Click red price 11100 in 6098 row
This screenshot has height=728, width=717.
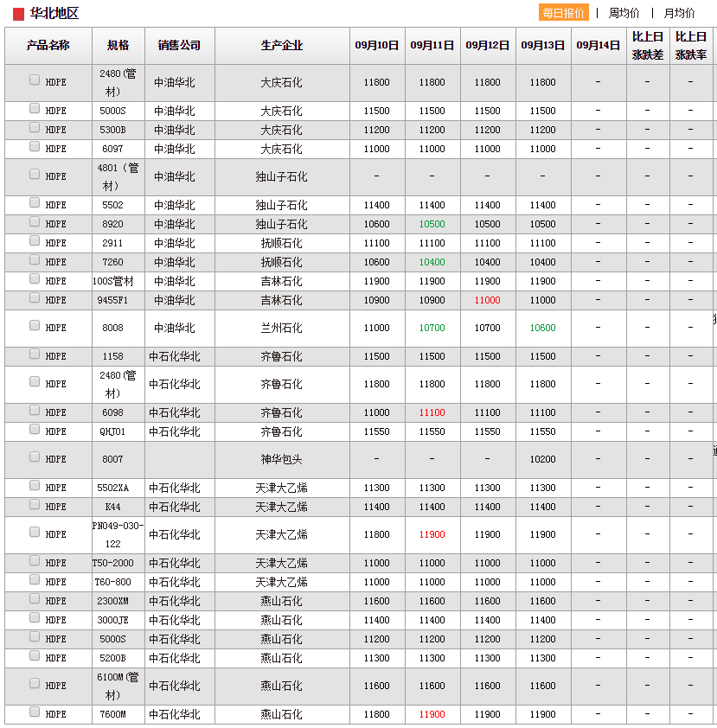[432, 412]
